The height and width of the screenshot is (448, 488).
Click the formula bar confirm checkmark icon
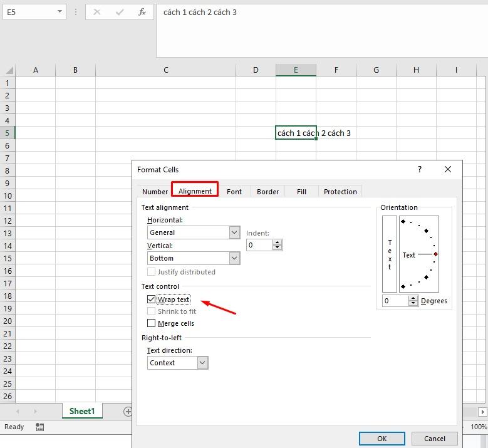tap(120, 12)
